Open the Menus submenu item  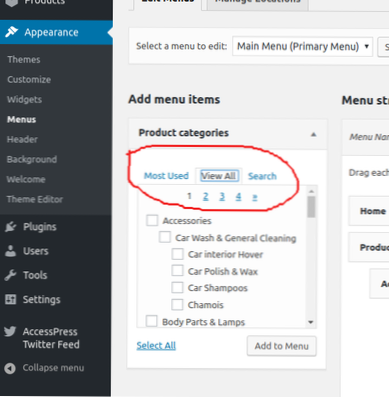pos(21,119)
